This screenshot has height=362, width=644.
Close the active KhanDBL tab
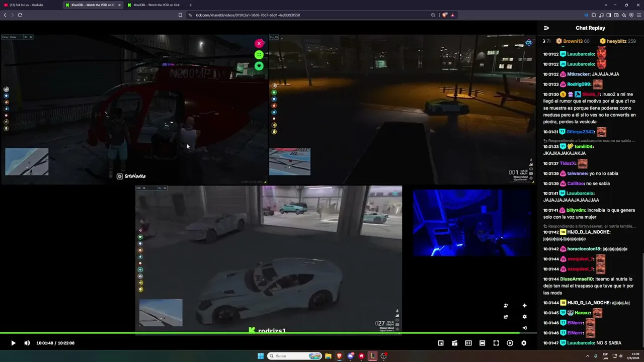click(x=119, y=5)
